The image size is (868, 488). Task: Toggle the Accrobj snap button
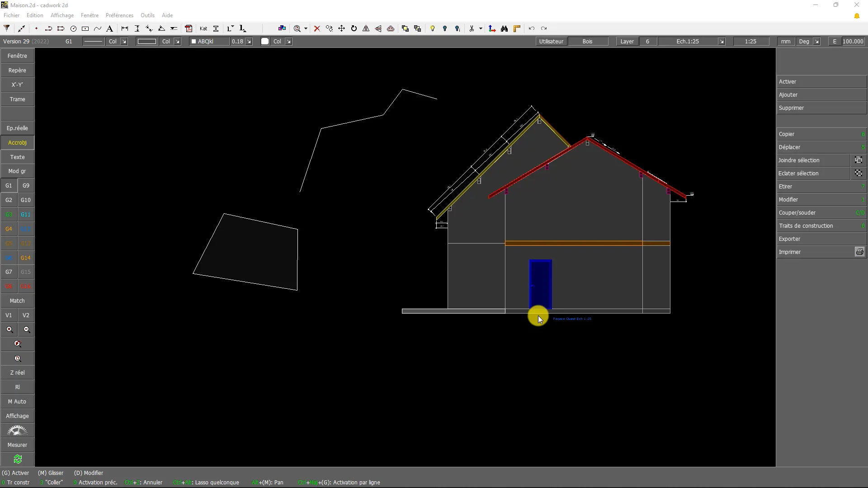pyautogui.click(x=17, y=143)
